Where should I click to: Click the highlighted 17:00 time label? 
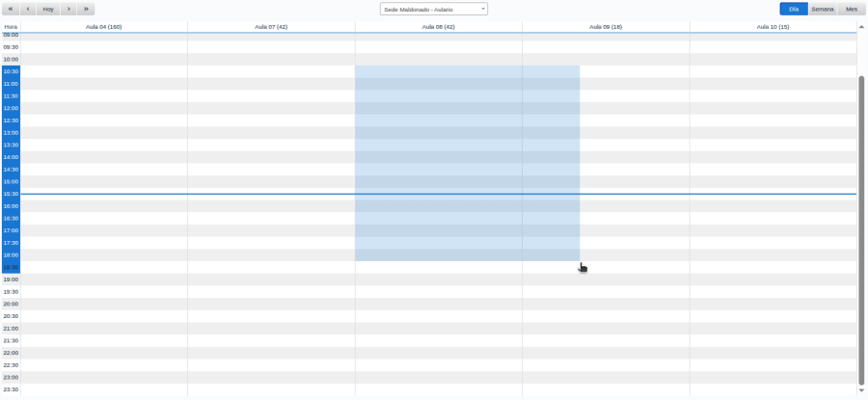(x=11, y=230)
